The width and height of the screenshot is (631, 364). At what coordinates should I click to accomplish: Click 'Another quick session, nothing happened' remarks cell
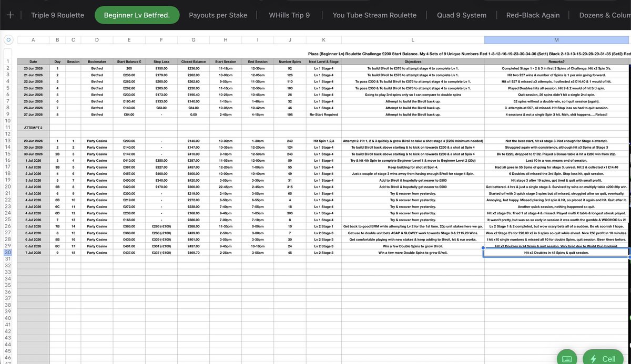[556, 208]
